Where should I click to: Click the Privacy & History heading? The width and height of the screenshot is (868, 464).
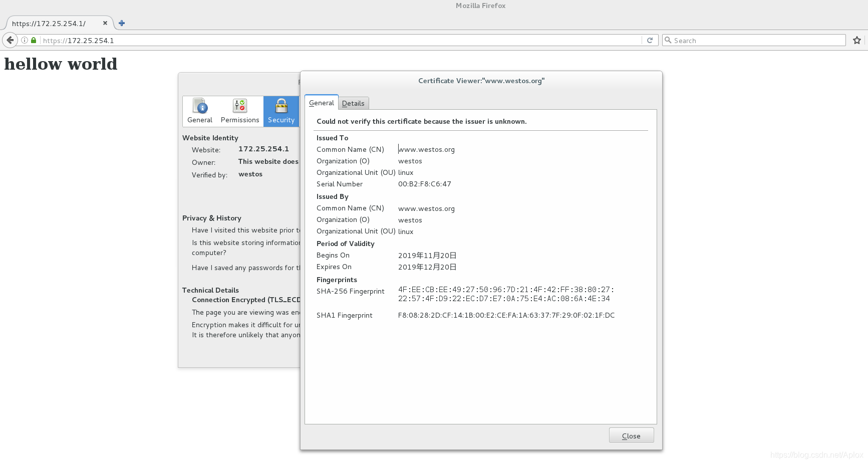[x=212, y=218]
